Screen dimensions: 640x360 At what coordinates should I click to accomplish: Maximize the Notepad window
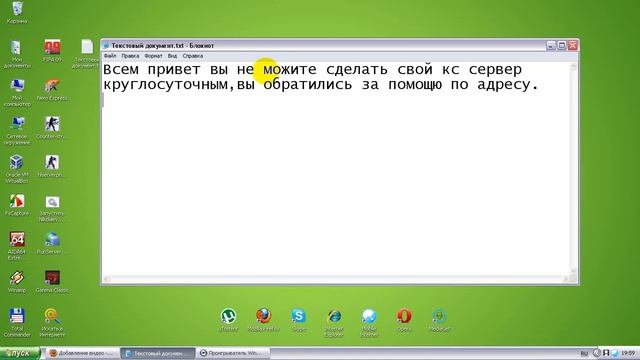pos(562,46)
